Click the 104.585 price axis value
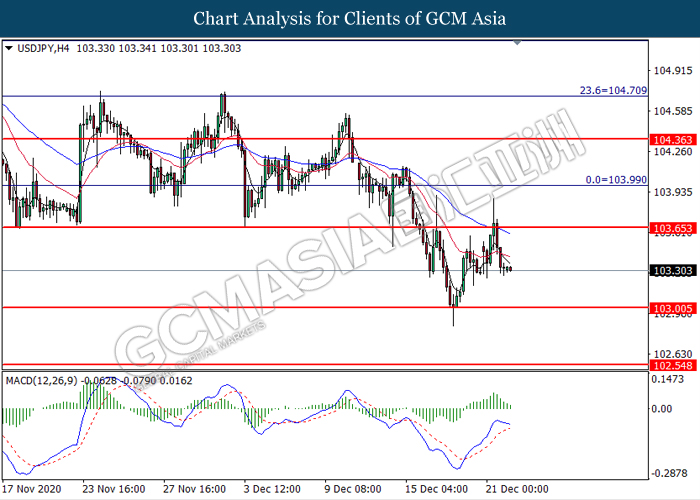700x500 pixels. click(673, 111)
